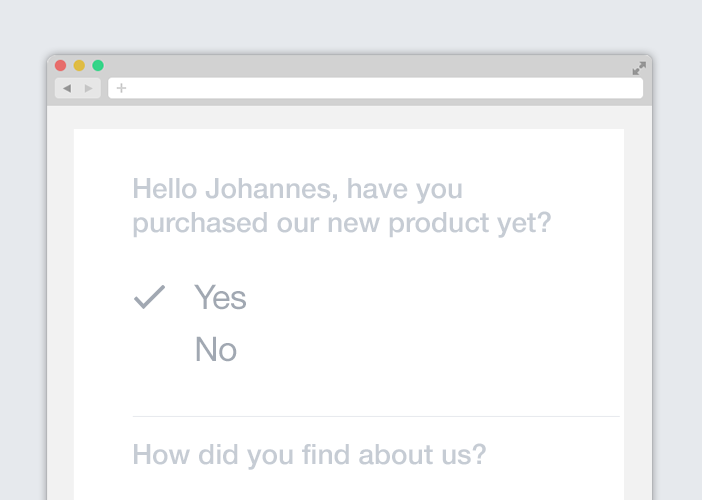Focus the browser address bar field
This screenshot has height=500, width=702.
tap(376, 88)
